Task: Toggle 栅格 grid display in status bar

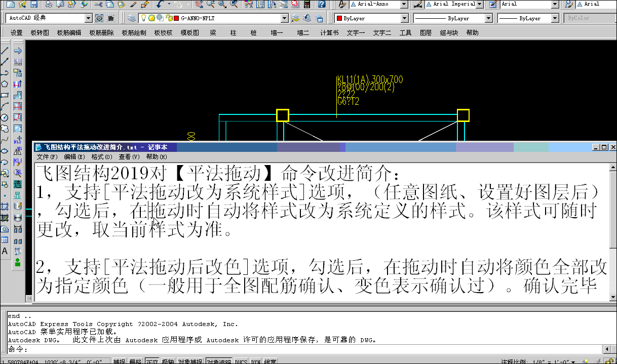Action: [135, 361]
